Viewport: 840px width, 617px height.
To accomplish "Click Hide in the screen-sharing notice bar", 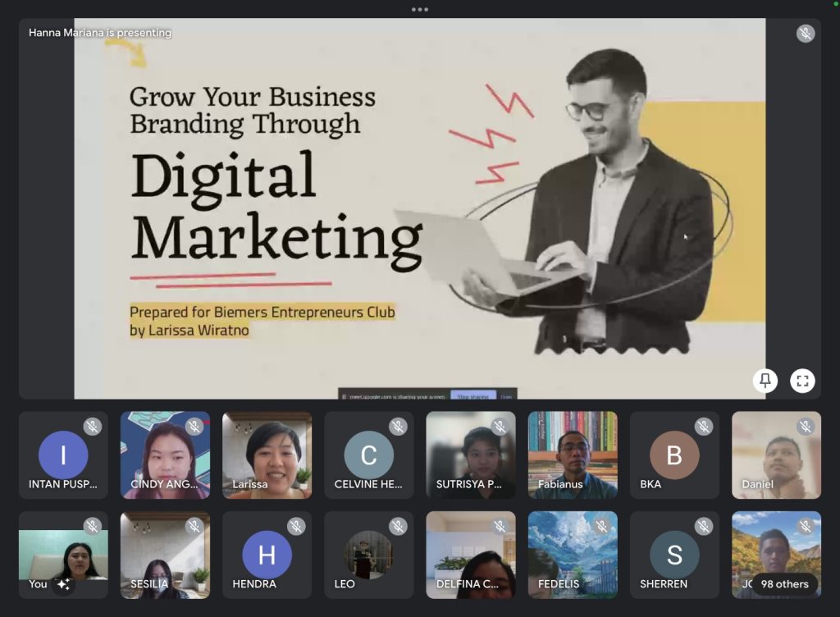I will pyautogui.click(x=506, y=396).
